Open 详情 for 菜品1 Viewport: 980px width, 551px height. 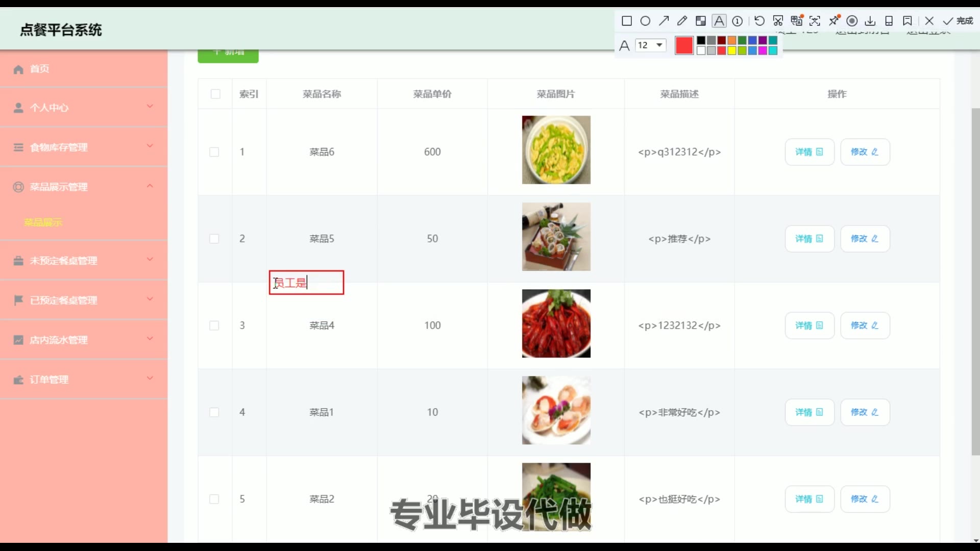810,412
